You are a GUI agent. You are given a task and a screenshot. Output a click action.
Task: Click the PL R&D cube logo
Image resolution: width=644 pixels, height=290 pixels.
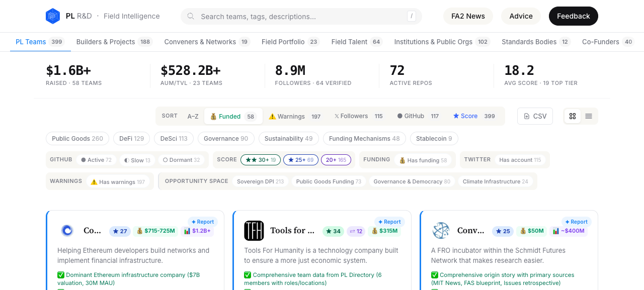pos(53,16)
